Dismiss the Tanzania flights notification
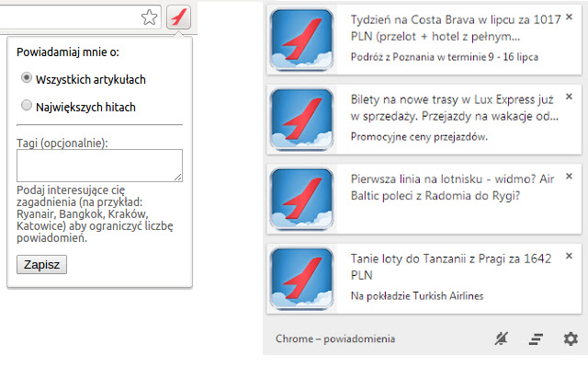 click(569, 256)
